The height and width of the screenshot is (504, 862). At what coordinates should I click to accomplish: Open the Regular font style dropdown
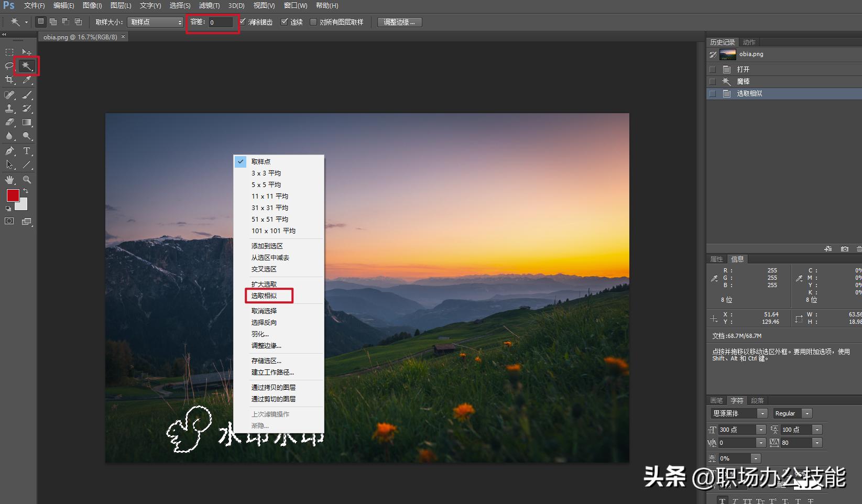[x=808, y=413]
